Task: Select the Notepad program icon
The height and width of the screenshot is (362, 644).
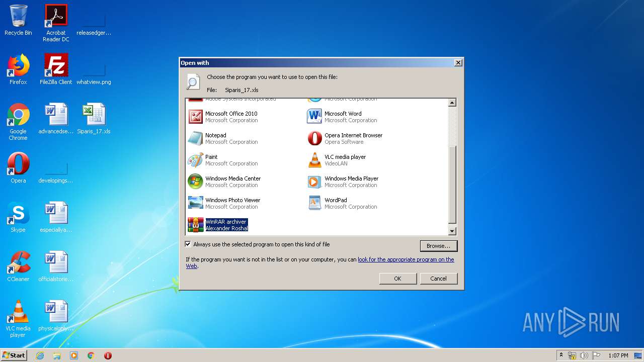Action: [x=195, y=138]
